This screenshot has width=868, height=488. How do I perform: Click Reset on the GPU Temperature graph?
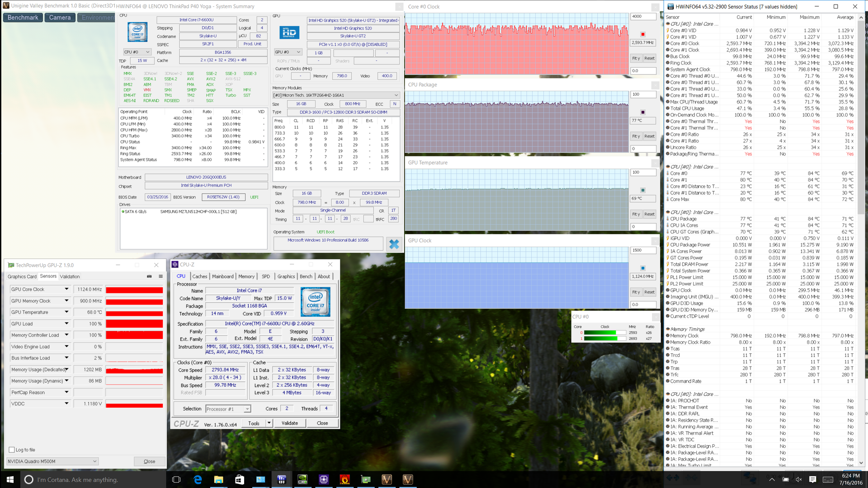click(x=649, y=214)
